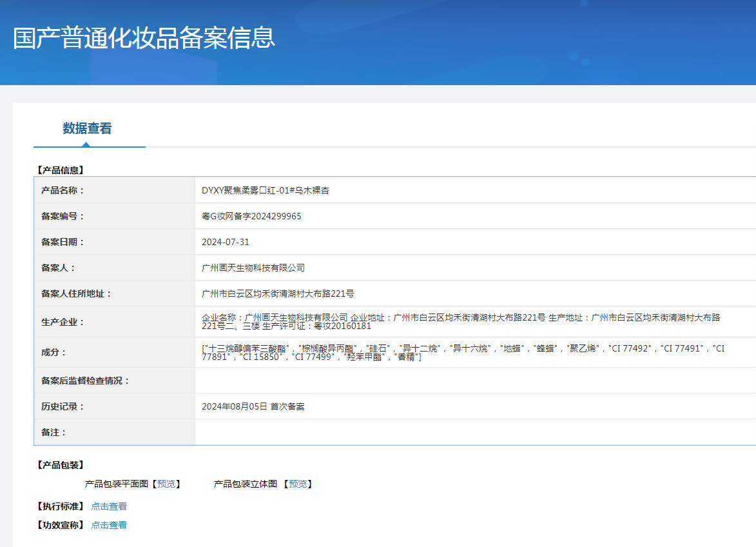Click the 产品包装立体图 label text
The height and width of the screenshot is (547, 756).
click(246, 484)
